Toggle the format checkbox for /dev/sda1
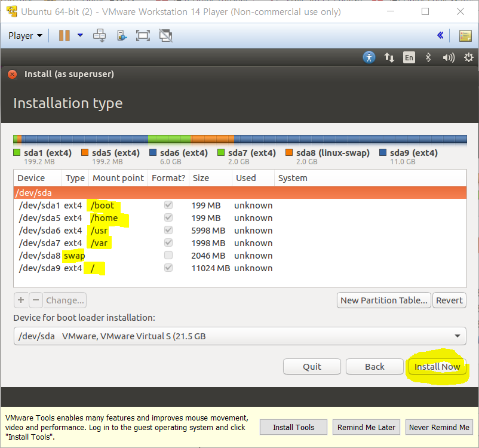Image resolution: width=479 pixels, height=448 pixels. point(168,205)
